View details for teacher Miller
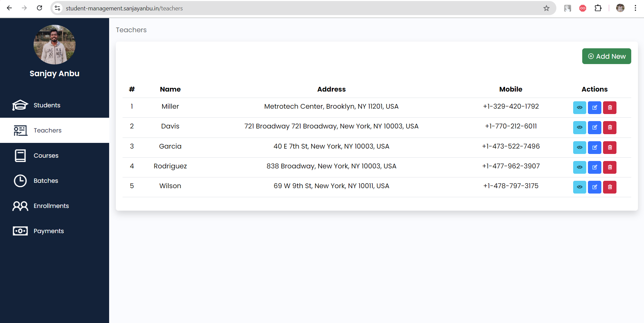 pos(579,108)
